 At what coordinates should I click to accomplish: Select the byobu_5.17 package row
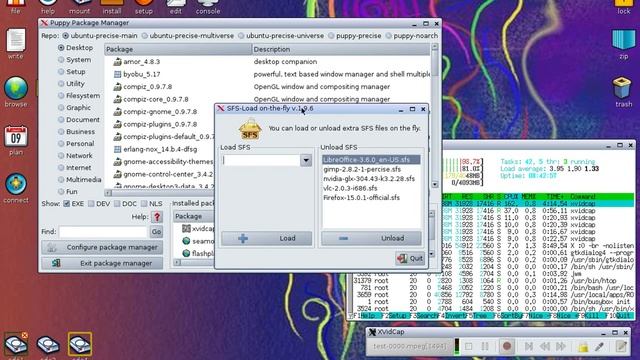(267, 74)
